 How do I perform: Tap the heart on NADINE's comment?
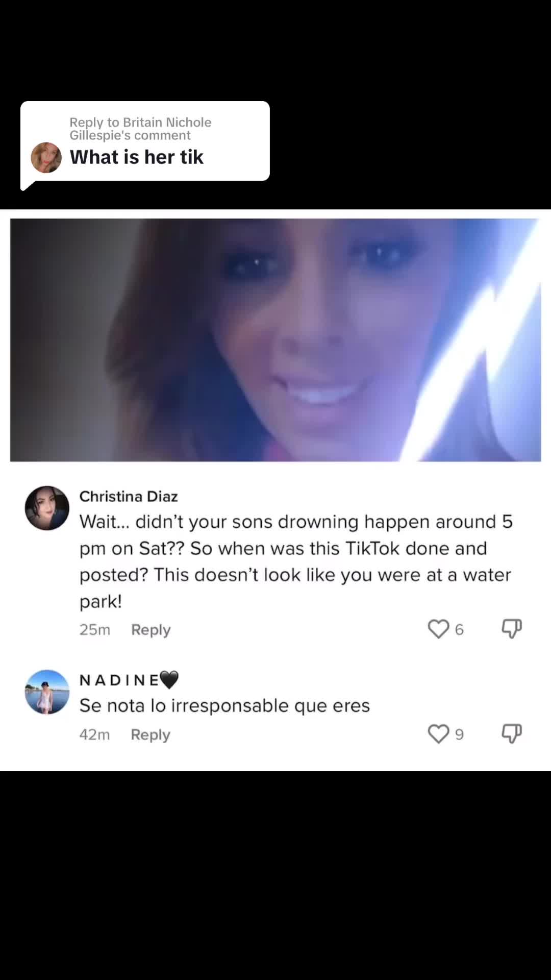tap(438, 734)
